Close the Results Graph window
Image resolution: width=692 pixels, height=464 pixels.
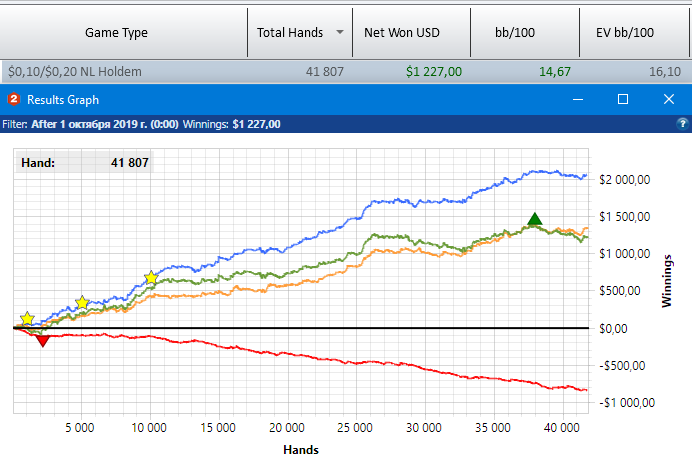(x=669, y=99)
